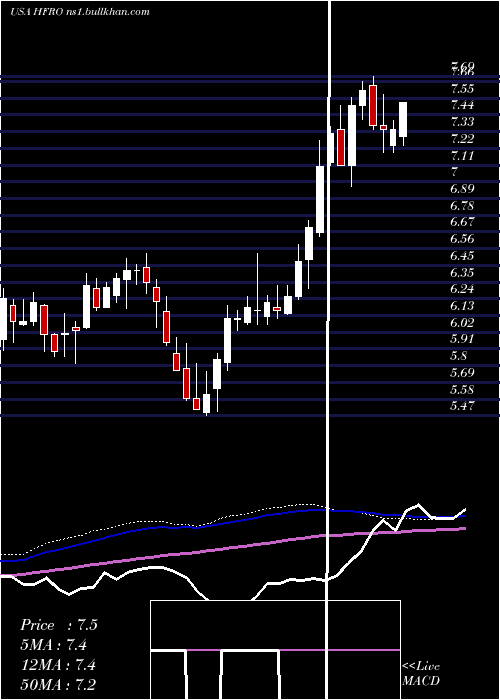Click the 'USA HFRO ns1.bullkhan.com' chart title
The width and height of the screenshot is (500, 700).
pyautogui.click(x=80, y=12)
